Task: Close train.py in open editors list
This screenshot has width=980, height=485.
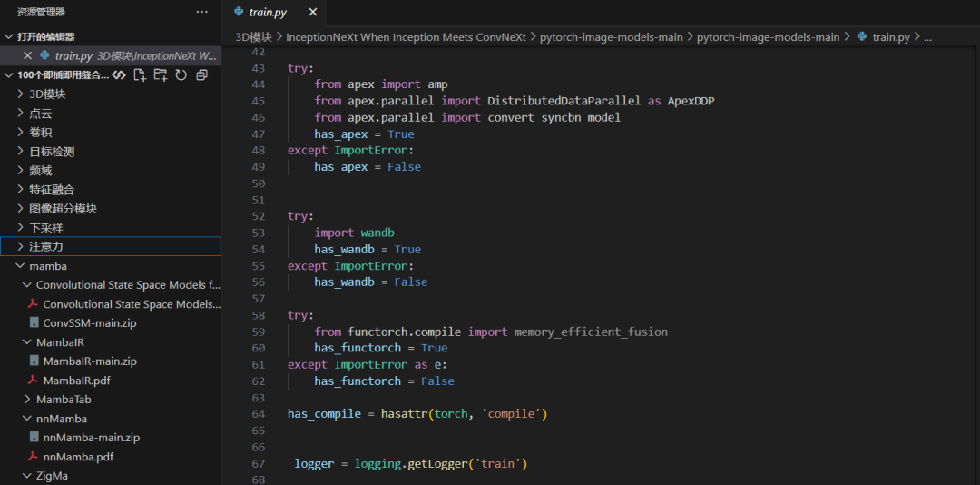Action: 27,55
